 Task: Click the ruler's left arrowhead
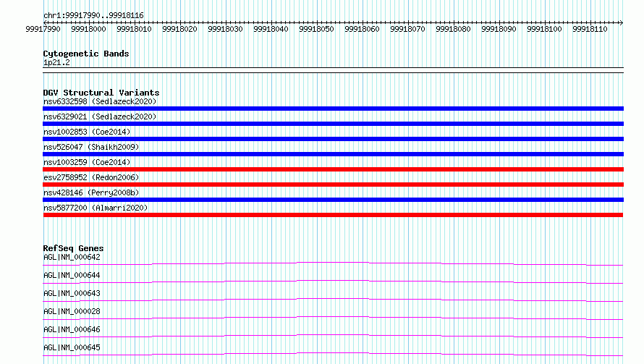(x=45, y=22)
